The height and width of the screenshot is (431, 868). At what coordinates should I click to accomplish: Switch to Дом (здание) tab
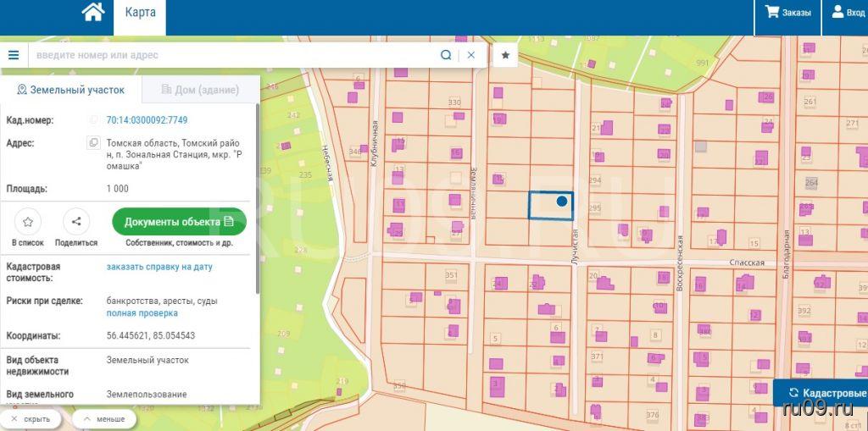pyautogui.click(x=199, y=90)
